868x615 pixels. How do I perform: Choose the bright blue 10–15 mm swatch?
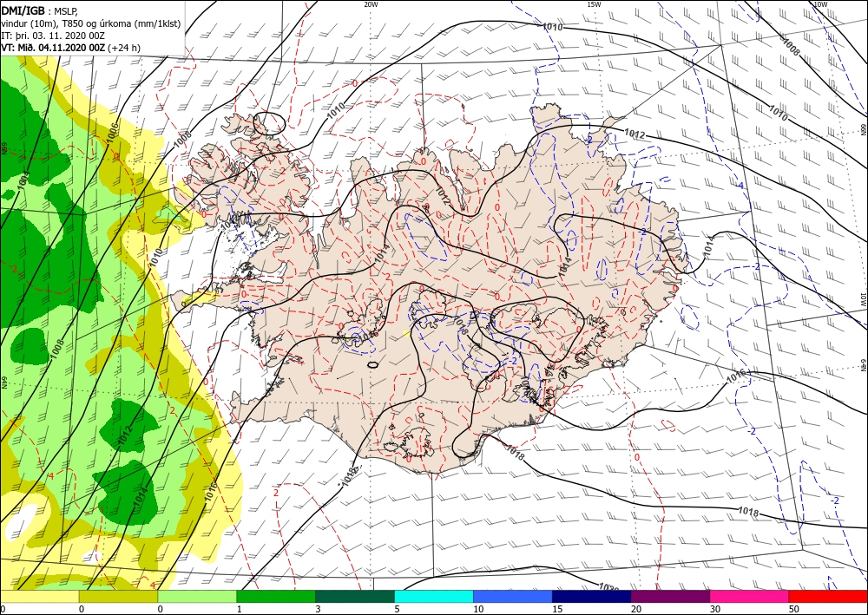[513, 596]
